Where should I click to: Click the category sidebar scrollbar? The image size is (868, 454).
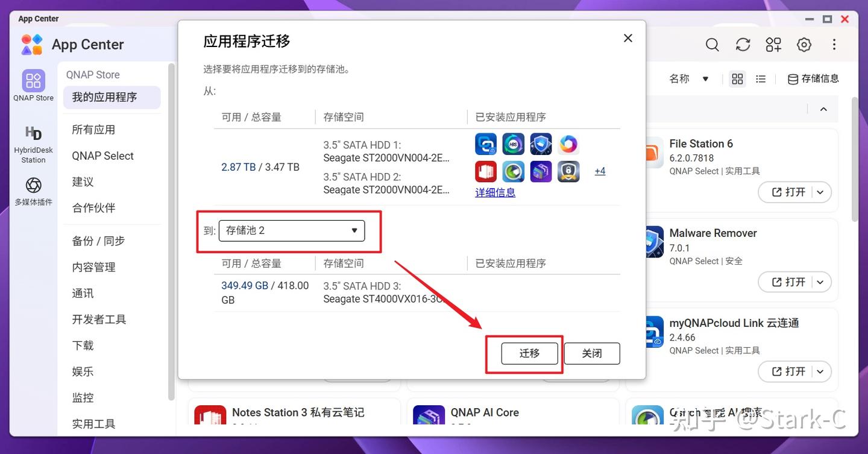pyautogui.click(x=171, y=232)
